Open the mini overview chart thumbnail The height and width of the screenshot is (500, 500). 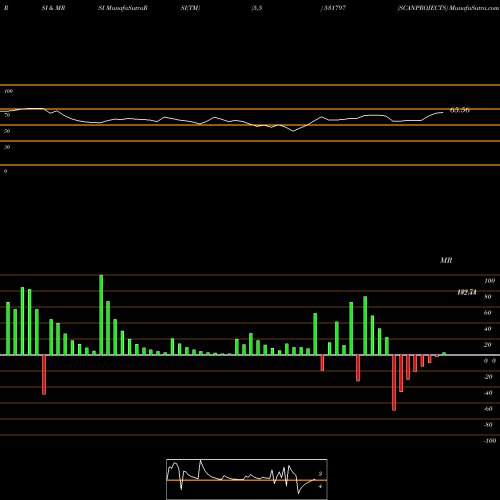247,479
